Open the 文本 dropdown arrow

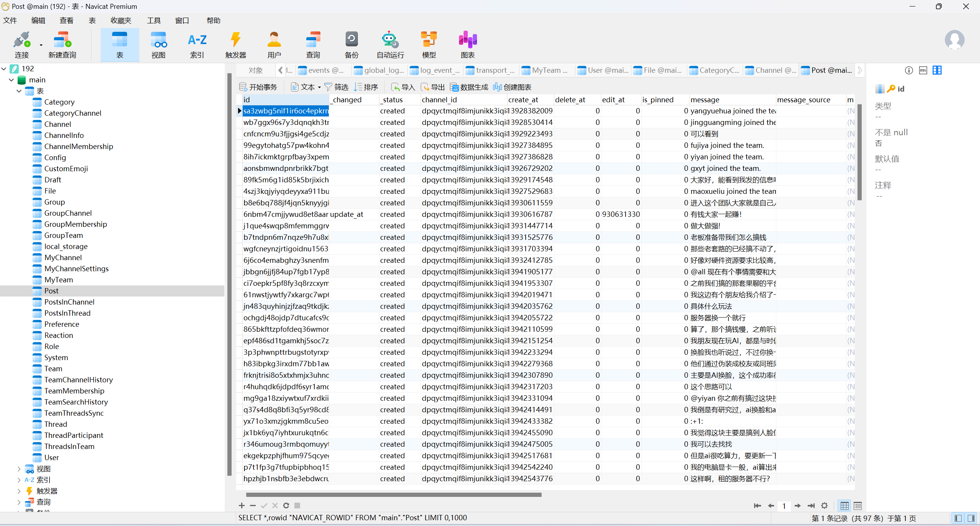point(319,87)
